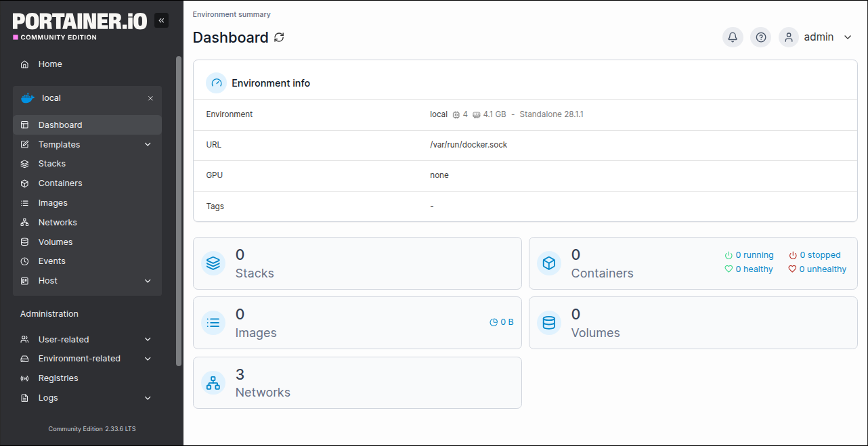The height and width of the screenshot is (446, 868).
Task: Click the Containers cube tile icon
Action: [549, 263]
